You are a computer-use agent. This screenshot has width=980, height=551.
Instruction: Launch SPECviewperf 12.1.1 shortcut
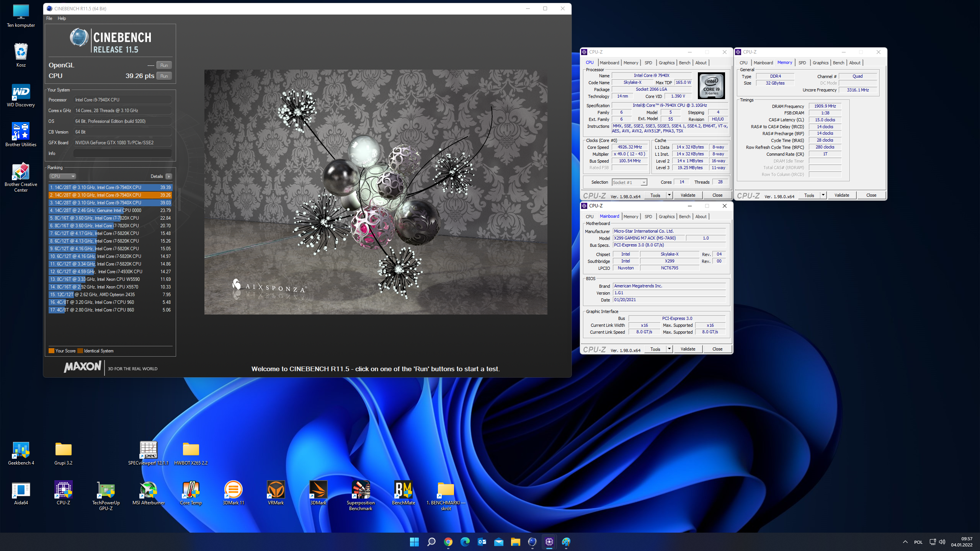pos(149,454)
